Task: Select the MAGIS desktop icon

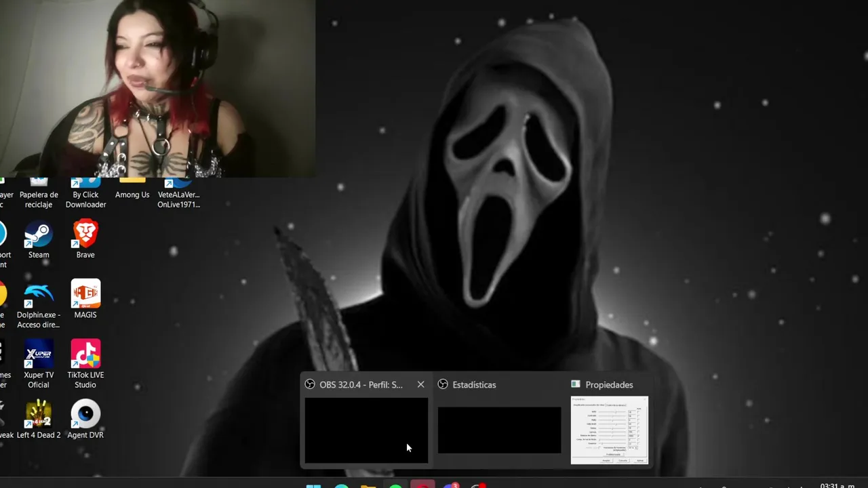Action: (85, 300)
